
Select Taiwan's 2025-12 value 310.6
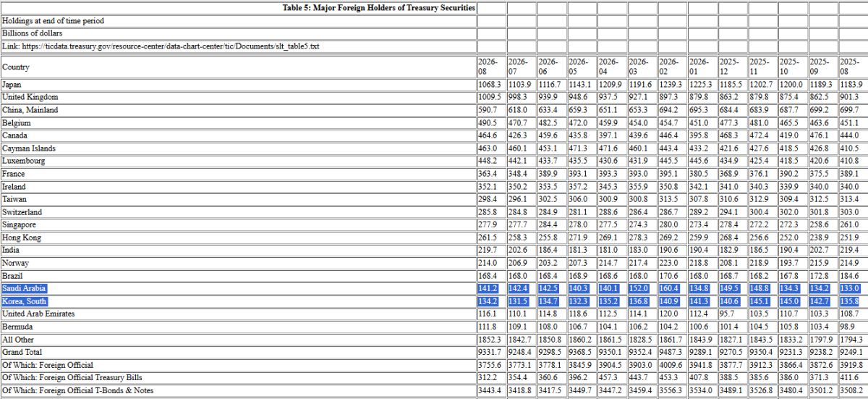click(732, 199)
